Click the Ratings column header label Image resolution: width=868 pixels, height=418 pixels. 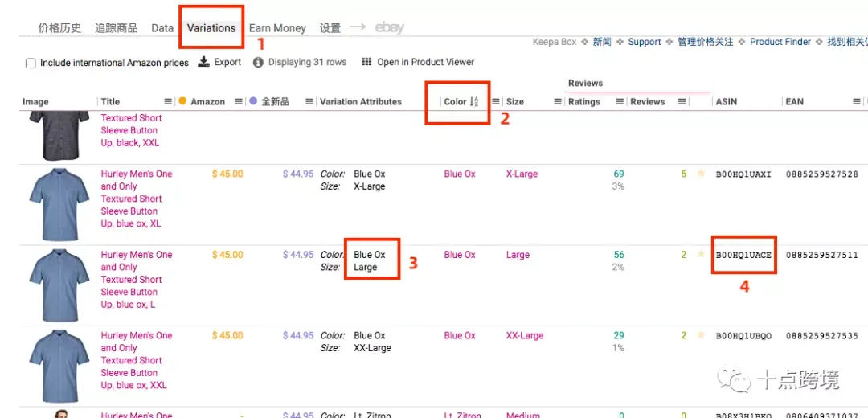coord(584,102)
